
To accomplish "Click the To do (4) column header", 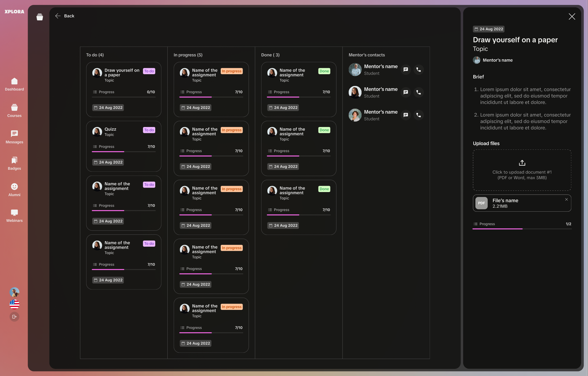I will point(95,55).
